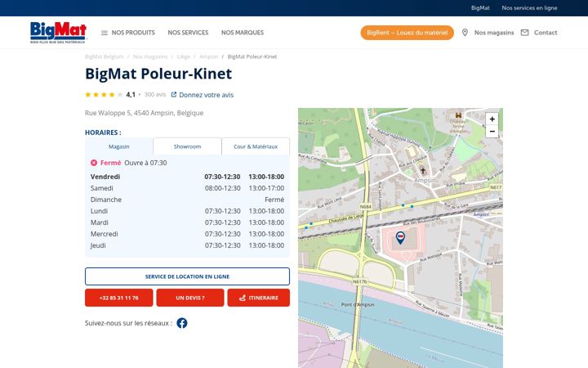Open the hamburger menu icon beside Nos Produits
The image size is (588, 368).
105,33
